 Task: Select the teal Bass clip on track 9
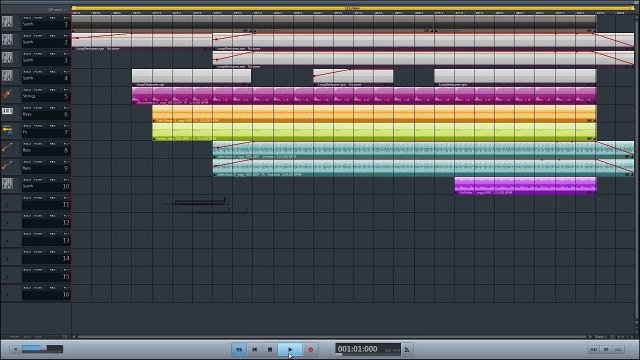click(423, 167)
